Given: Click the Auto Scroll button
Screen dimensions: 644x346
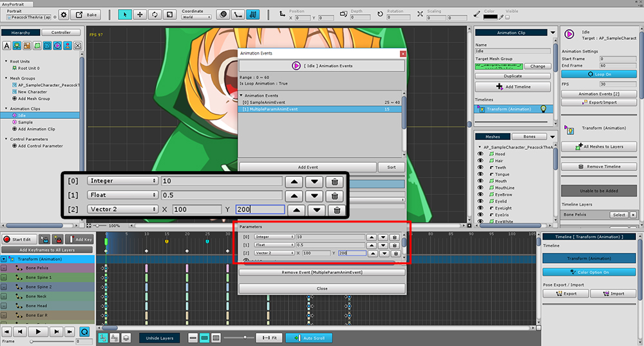Looking at the screenshot, I should click(x=309, y=338).
